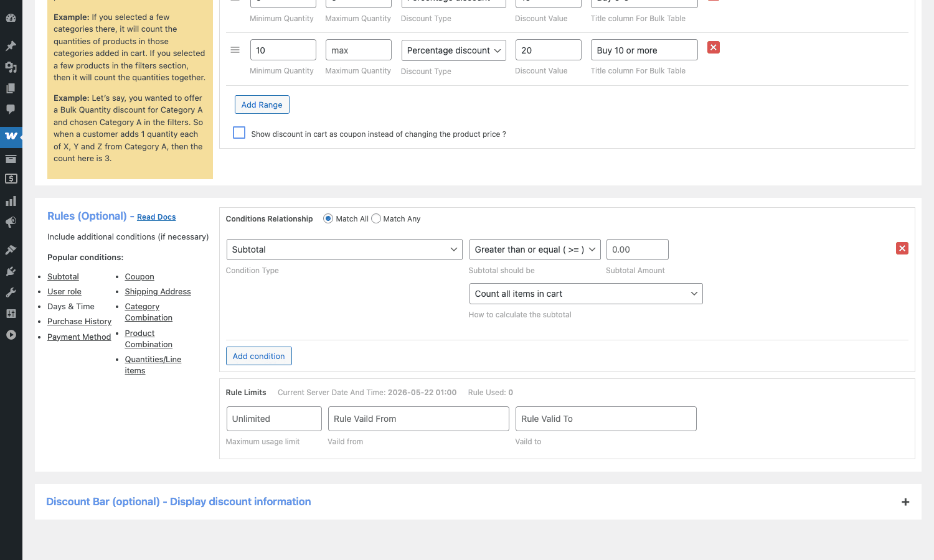
Task: Focus the Rule Vaild From date field
Action: click(x=418, y=419)
